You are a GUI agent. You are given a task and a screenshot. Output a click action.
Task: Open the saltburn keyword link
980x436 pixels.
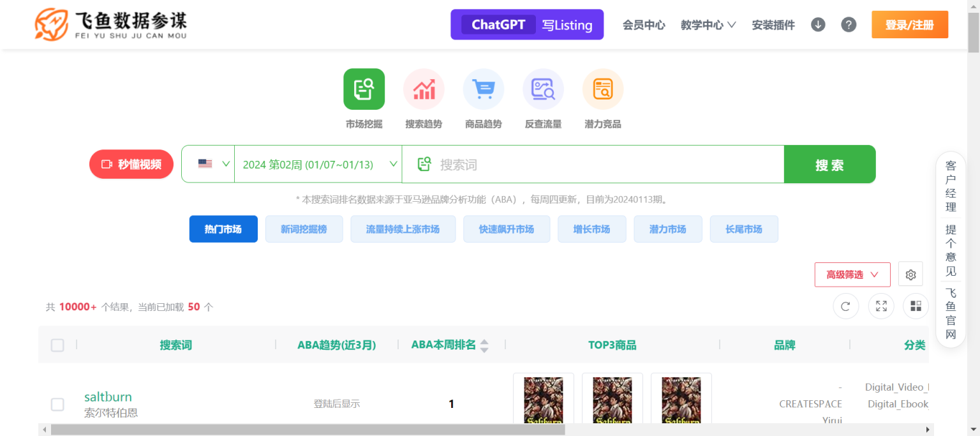[x=108, y=396]
